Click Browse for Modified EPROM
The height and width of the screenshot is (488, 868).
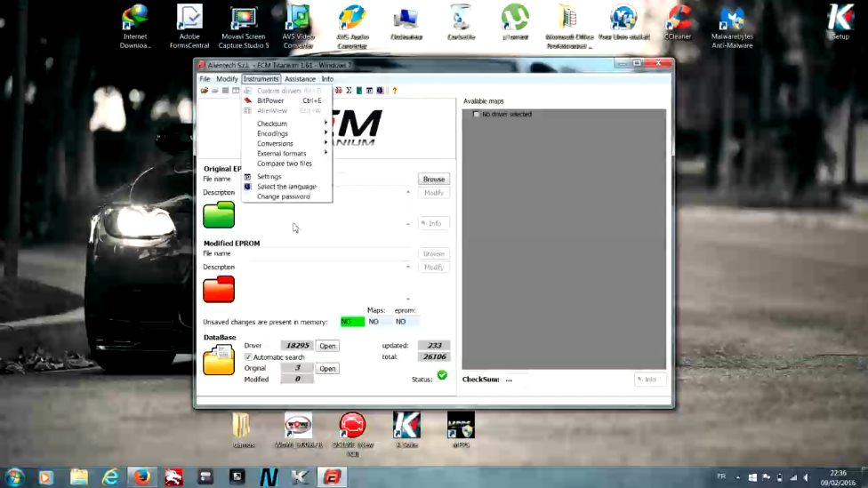[433, 253]
